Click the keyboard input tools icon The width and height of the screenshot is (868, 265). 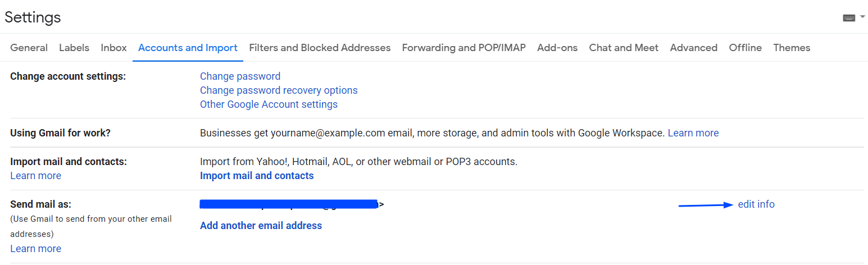click(x=849, y=18)
